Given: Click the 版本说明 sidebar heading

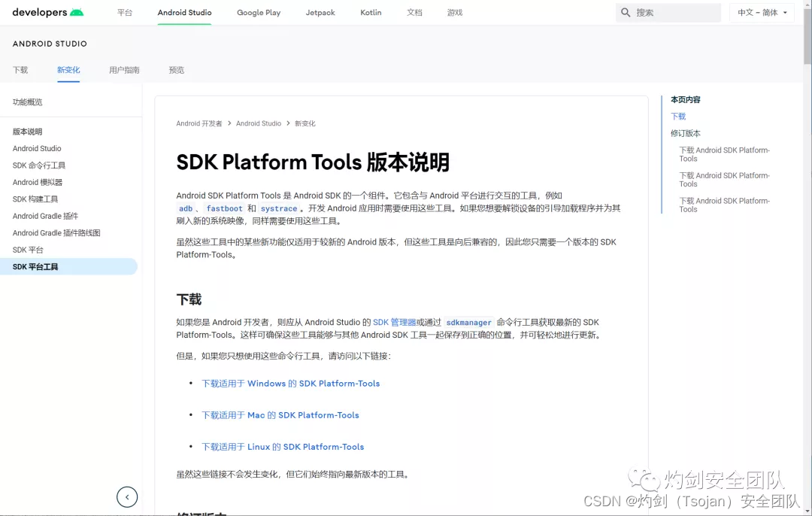Looking at the screenshot, I should (x=28, y=132).
